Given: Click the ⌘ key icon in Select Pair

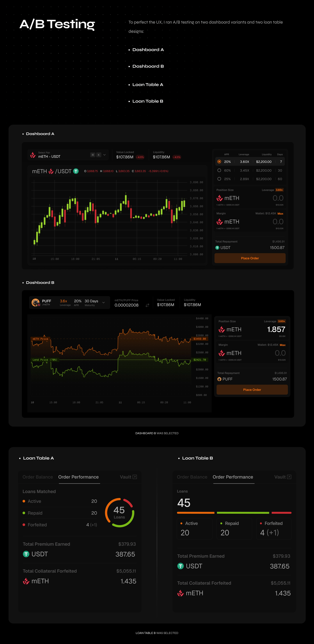Looking at the screenshot, I should 93,155.
